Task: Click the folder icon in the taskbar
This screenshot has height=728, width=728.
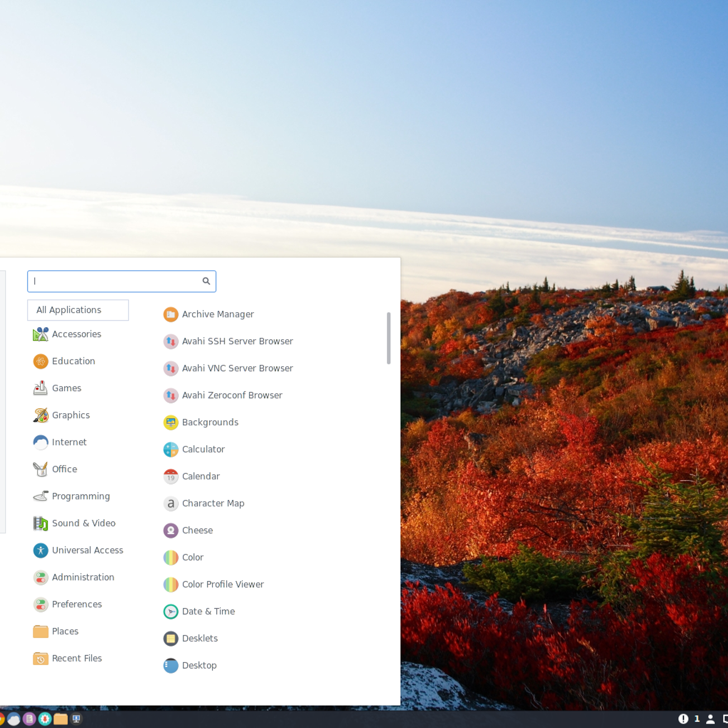Action: 61,719
